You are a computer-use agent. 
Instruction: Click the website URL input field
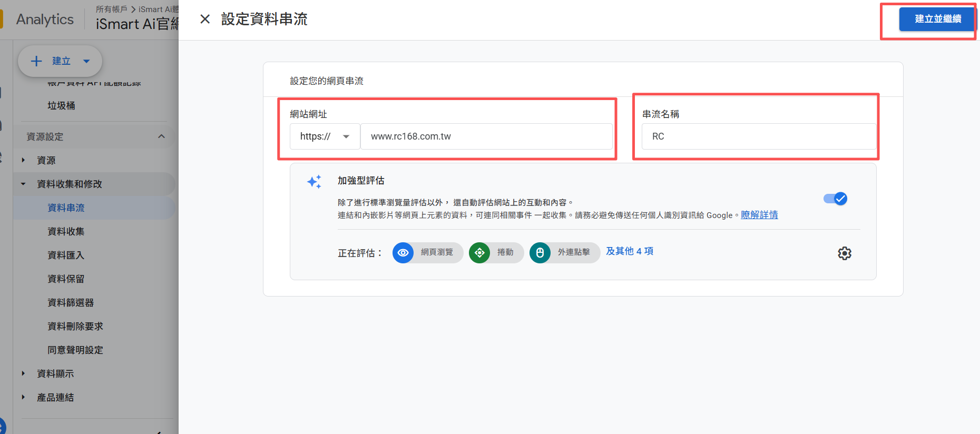tap(486, 136)
